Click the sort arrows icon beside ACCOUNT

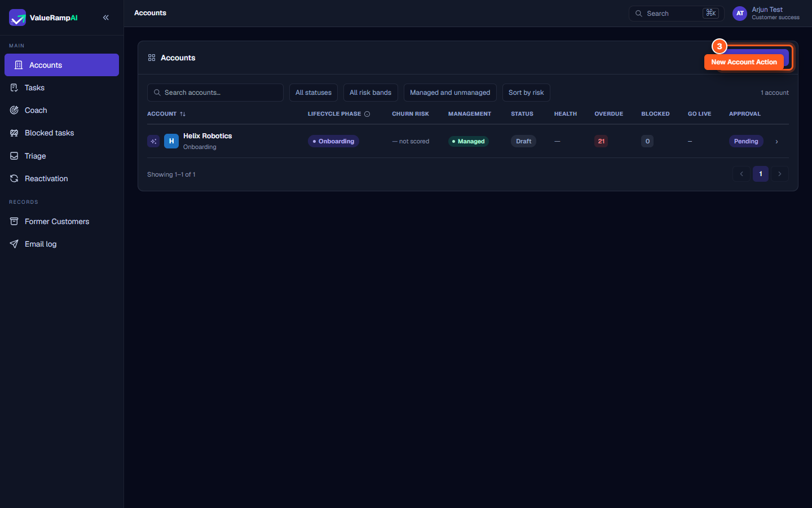pyautogui.click(x=183, y=114)
